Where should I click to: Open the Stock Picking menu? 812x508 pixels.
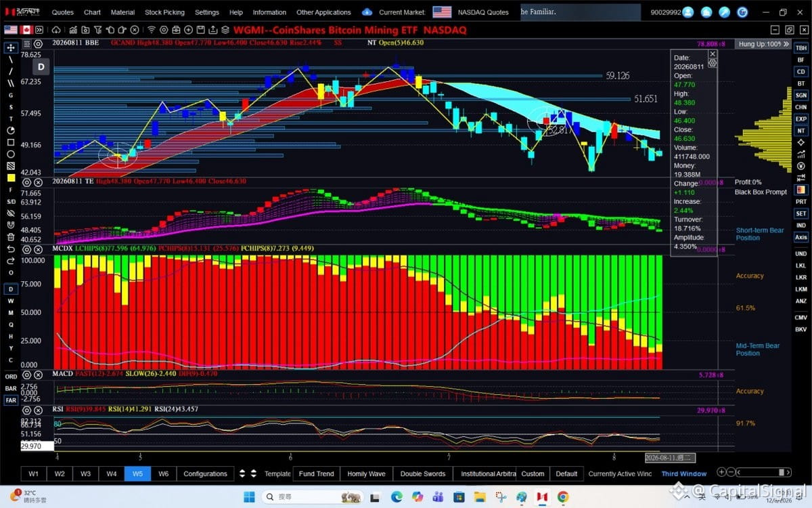[x=164, y=12]
